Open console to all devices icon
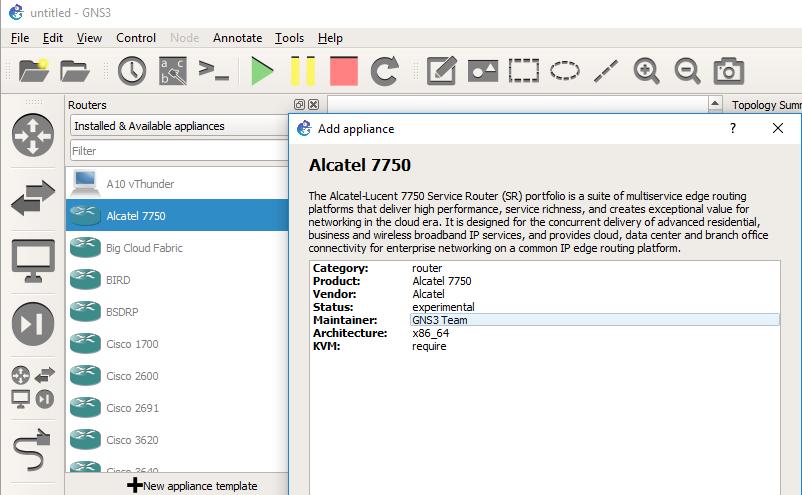802x495 pixels. pyautogui.click(x=213, y=71)
